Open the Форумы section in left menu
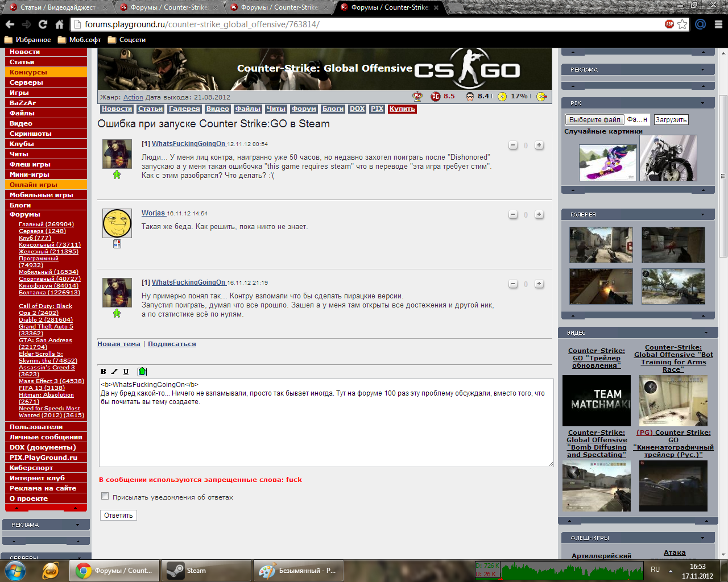Screen dimensions: 728x582 (x=25, y=214)
